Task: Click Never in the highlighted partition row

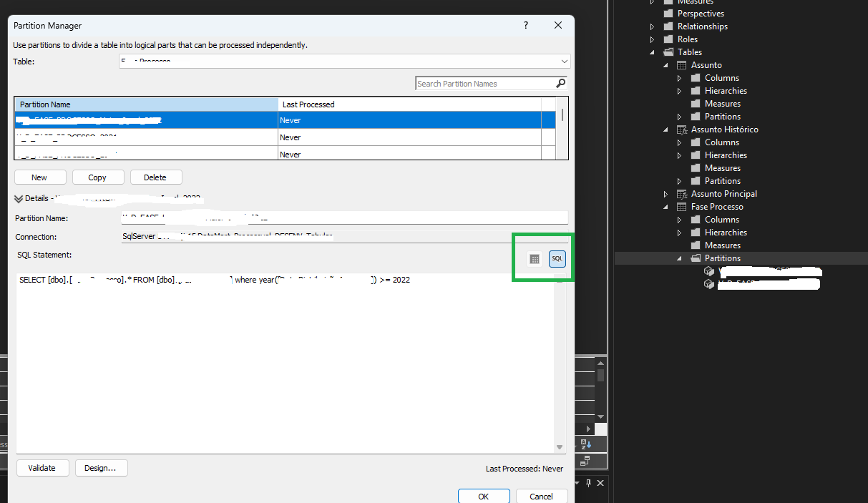Action: 291,120
